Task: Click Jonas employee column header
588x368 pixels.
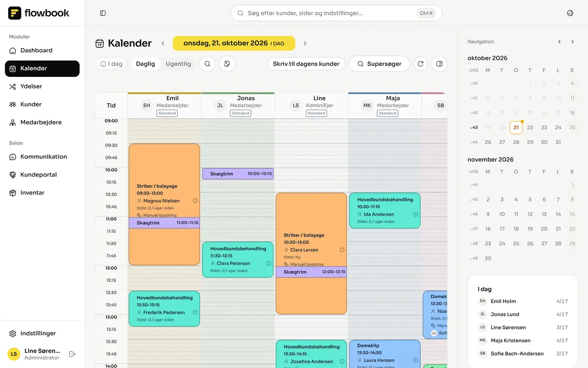Action: pyautogui.click(x=238, y=106)
